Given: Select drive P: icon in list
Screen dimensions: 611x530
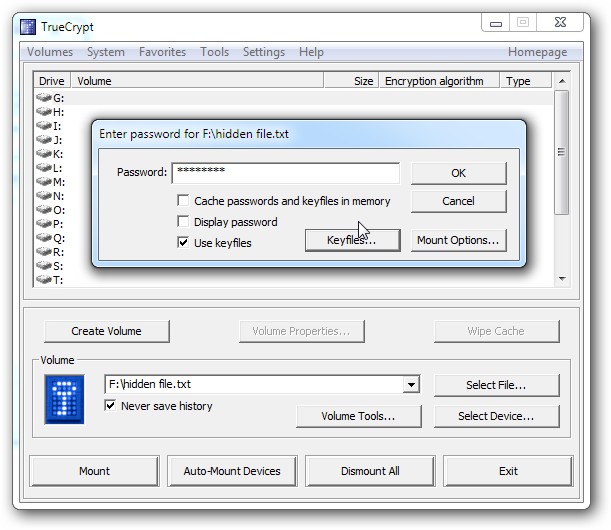Looking at the screenshot, I should 44,223.
